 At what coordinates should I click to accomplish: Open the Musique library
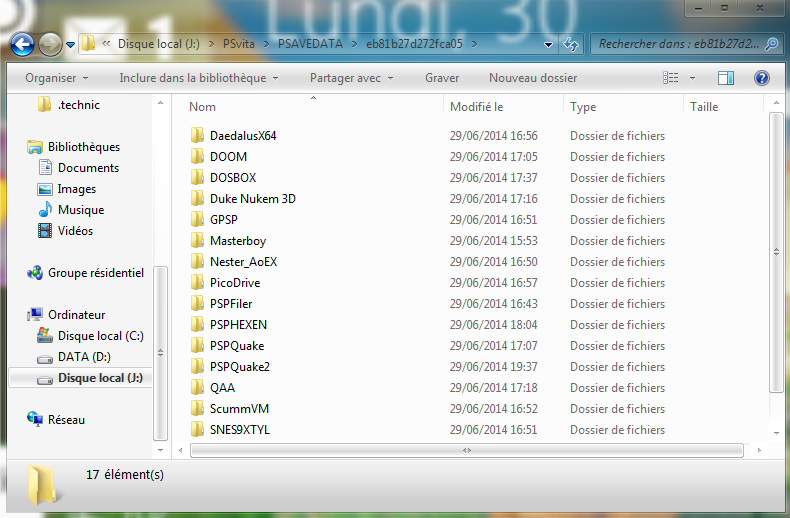pos(72,210)
